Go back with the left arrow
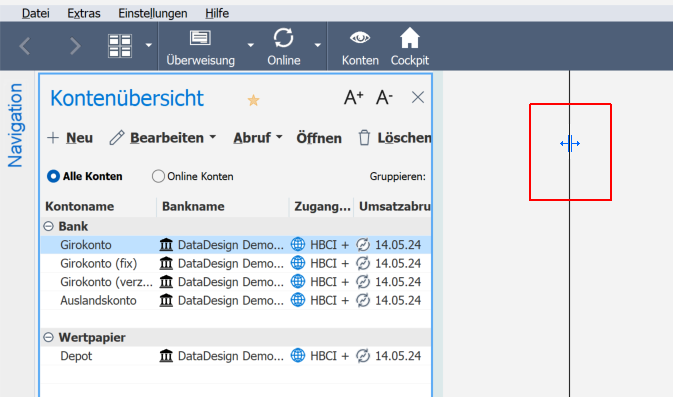This screenshot has width=673, height=397. click(x=25, y=46)
